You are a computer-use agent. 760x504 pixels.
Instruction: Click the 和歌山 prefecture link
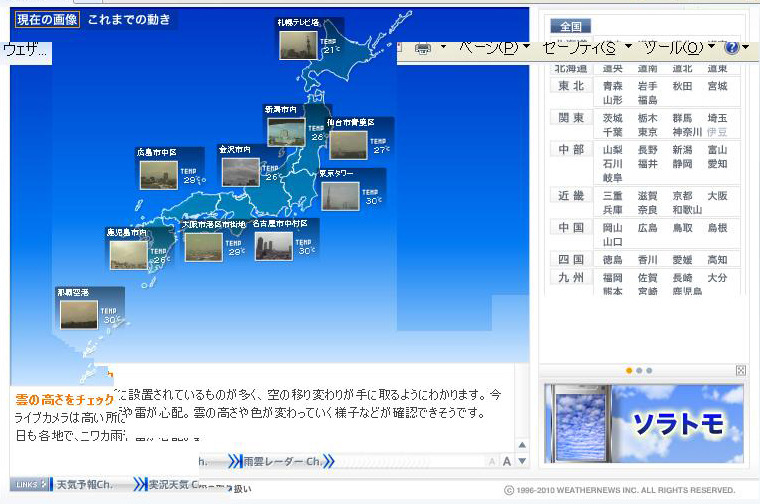687,210
